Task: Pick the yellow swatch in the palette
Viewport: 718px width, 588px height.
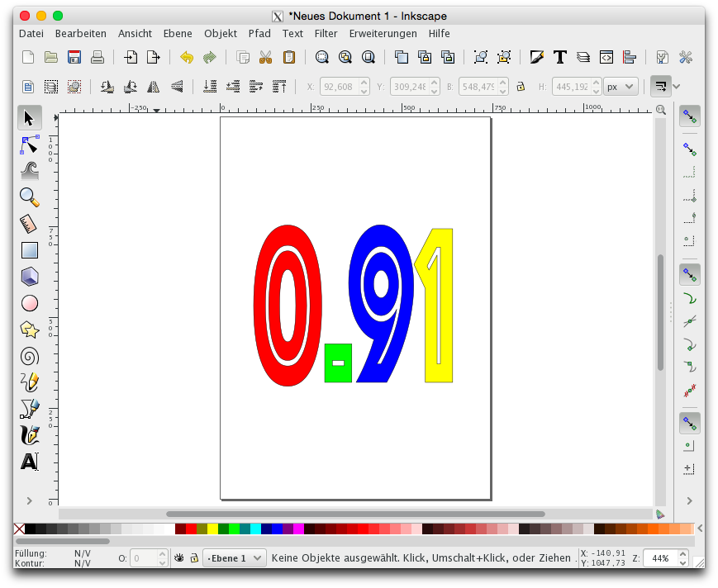Action: [x=212, y=529]
